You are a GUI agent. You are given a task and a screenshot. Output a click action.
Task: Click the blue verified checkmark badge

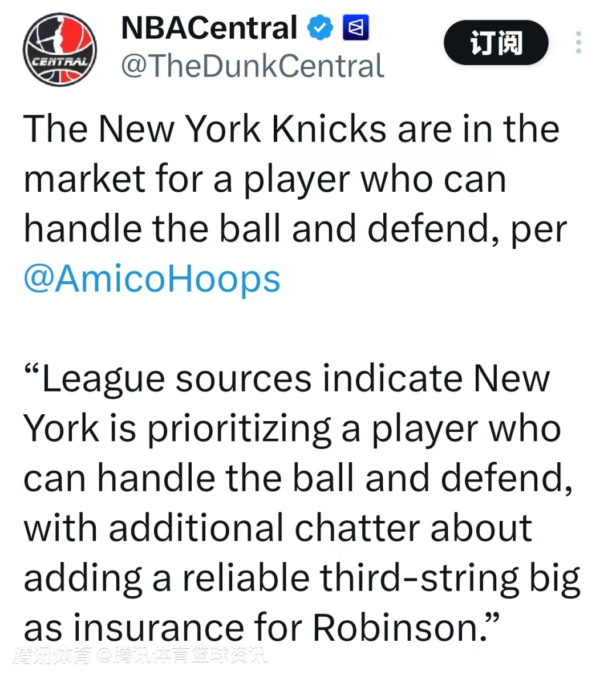click(x=321, y=28)
